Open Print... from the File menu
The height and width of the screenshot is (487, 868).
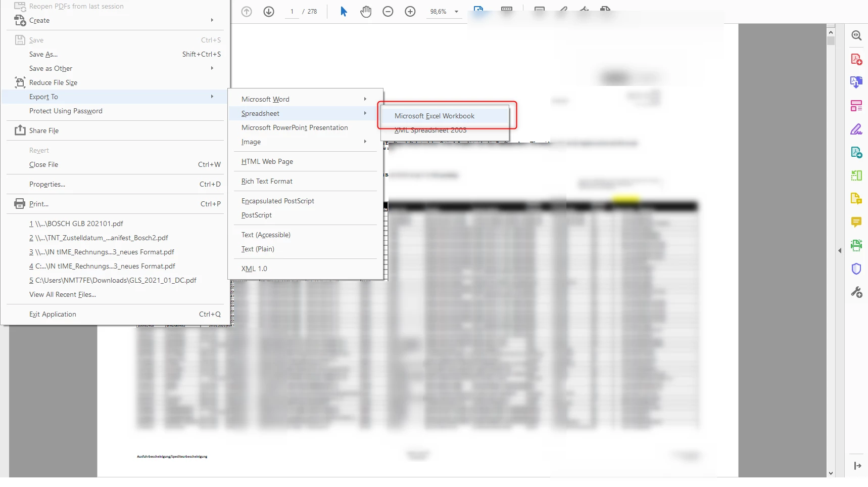click(115, 204)
